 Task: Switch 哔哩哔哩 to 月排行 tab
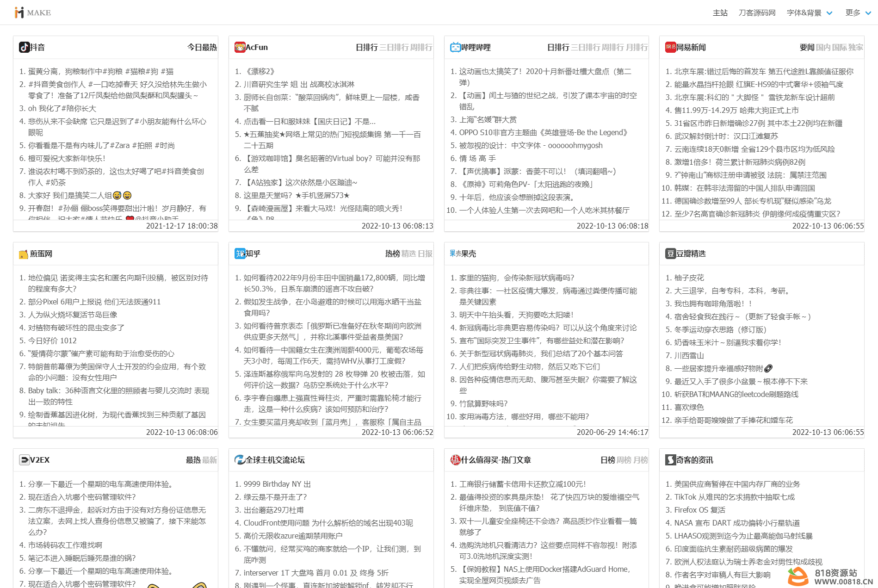pos(637,47)
